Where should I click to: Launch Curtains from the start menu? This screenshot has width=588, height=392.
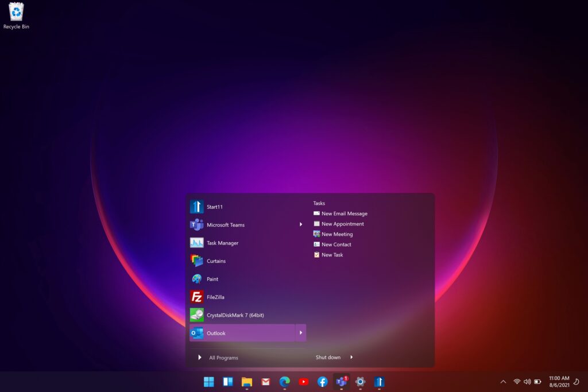[247, 261]
